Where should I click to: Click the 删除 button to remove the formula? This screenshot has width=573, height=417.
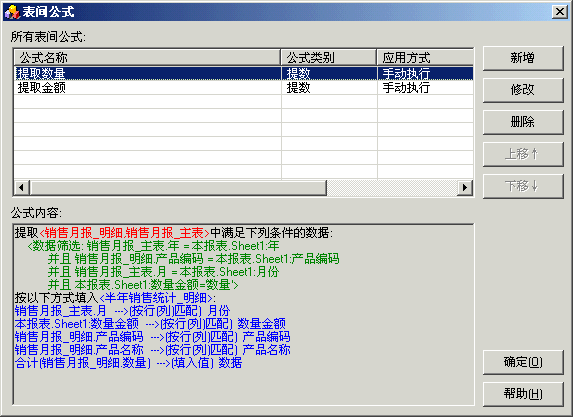pos(523,122)
